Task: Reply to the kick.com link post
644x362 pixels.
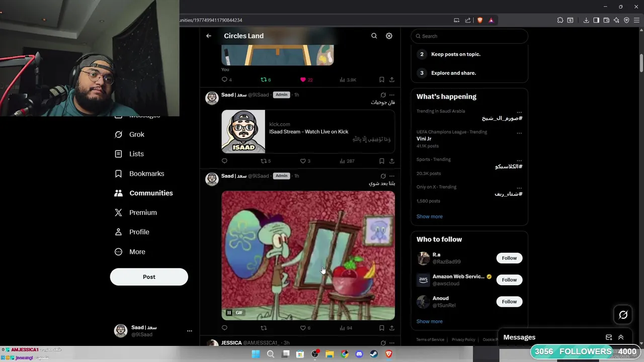Action: coord(224,161)
